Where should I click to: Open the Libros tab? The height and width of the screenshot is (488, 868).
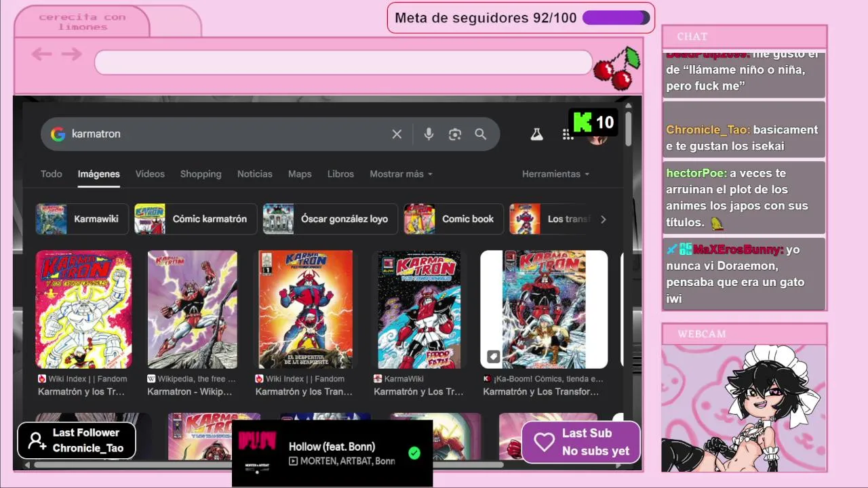coord(340,174)
